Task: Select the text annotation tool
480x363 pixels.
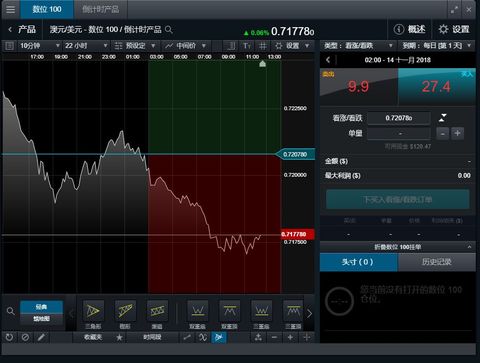Action: click(247, 46)
